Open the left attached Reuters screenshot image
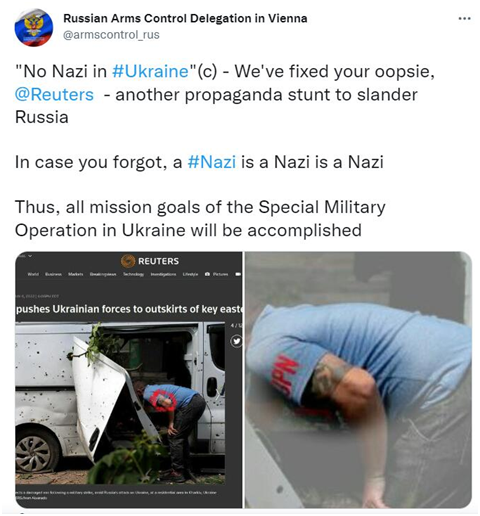The image size is (480, 516). (129, 380)
